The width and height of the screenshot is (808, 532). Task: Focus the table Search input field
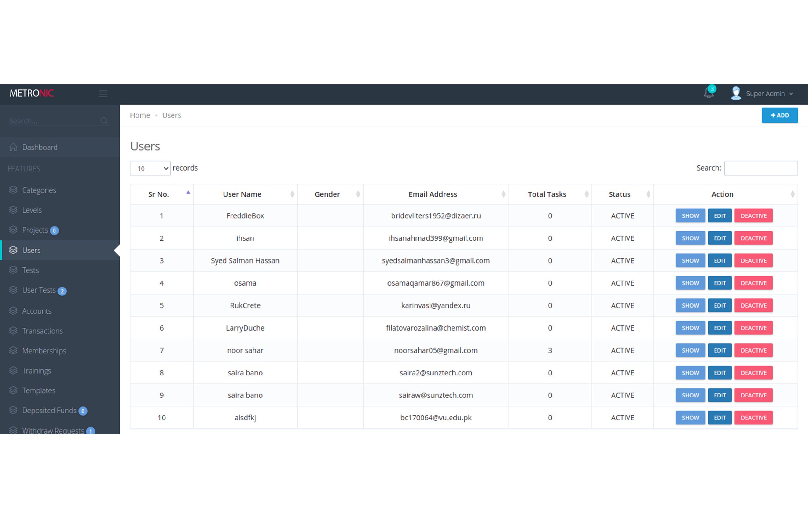coord(761,169)
